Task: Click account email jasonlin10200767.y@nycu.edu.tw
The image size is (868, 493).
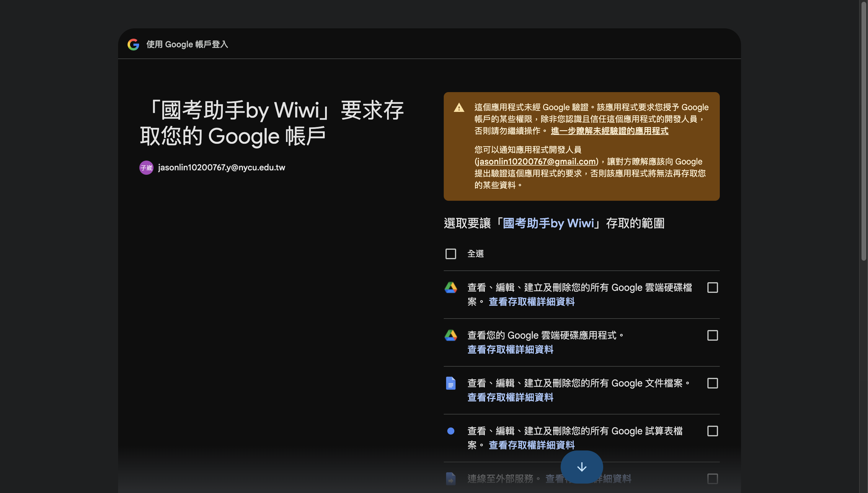Action: tap(221, 168)
